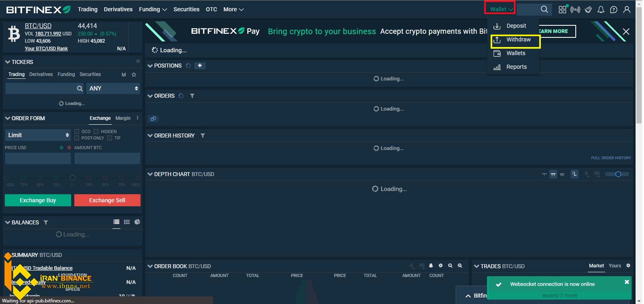The image size is (644, 304).
Task: Click the magnifier icon in header search
Action: pos(544,9)
